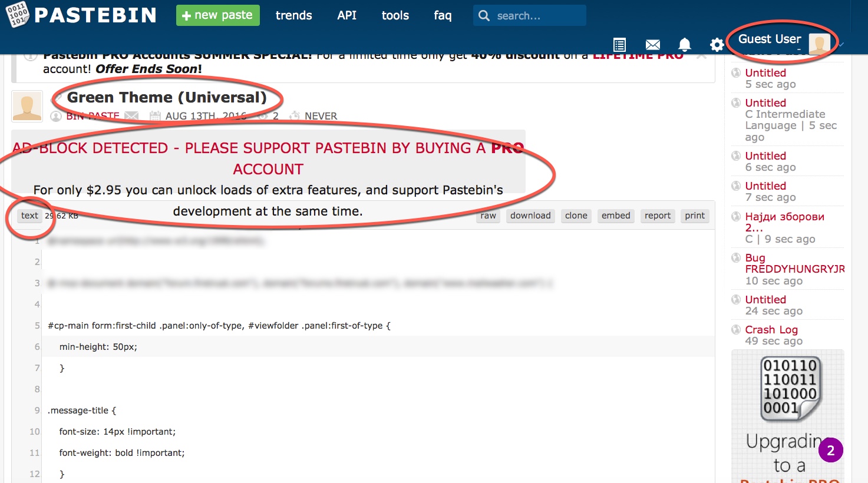Click the globe icon beside Bug FREDDYHUNGRYJR

pyautogui.click(x=736, y=258)
